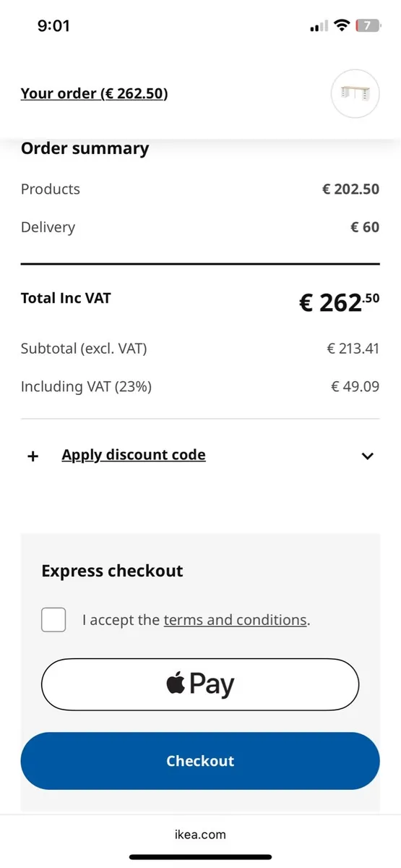Select the Total Inc VAT amount
This screenshot has width=401, height=868.
click(x=339, y=302)
